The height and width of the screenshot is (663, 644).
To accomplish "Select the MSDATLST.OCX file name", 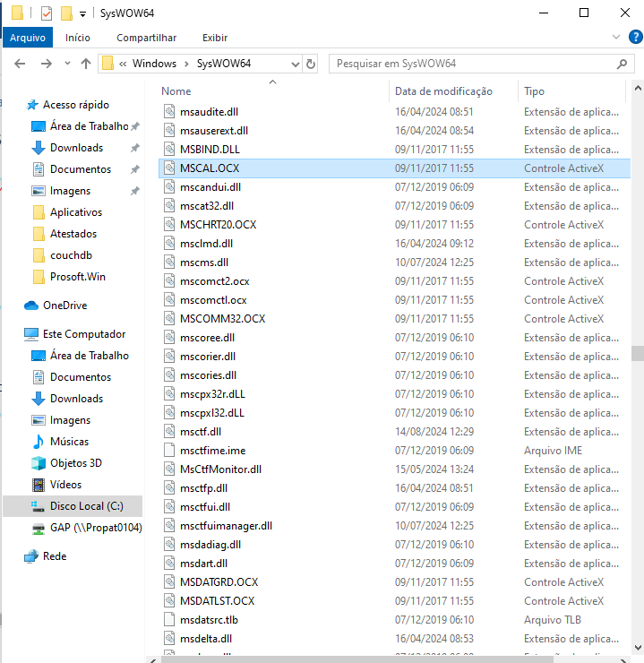I will pos(217,601).
